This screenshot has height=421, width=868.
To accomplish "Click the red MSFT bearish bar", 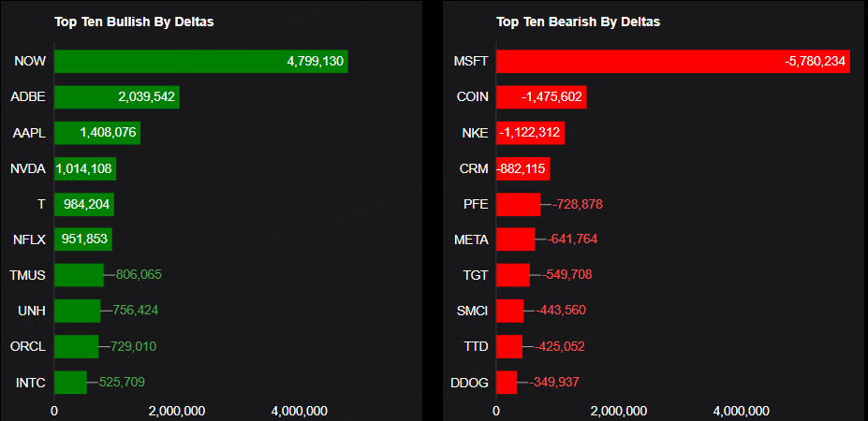I will pyautogui.click(x=672, y=62).
